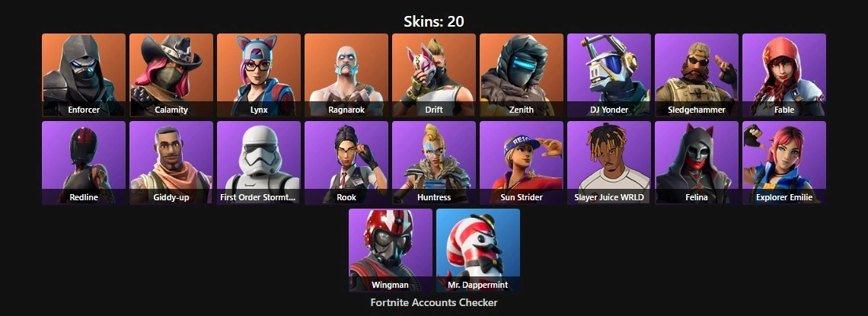
Task: Click the Rook skin card
Action: 346,163
